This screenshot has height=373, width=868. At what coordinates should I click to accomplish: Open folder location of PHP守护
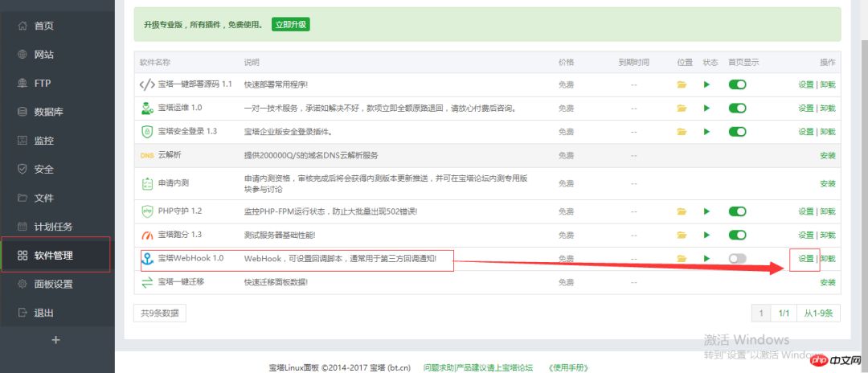click(682, 211)
